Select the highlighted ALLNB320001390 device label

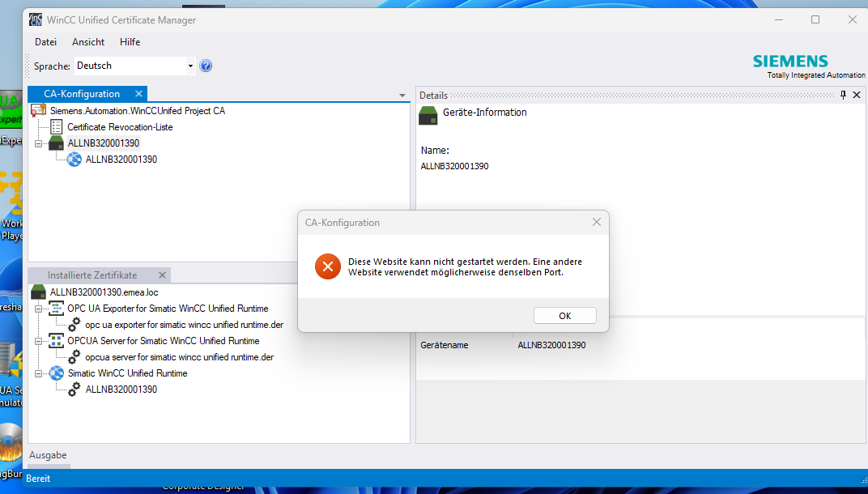104,143
